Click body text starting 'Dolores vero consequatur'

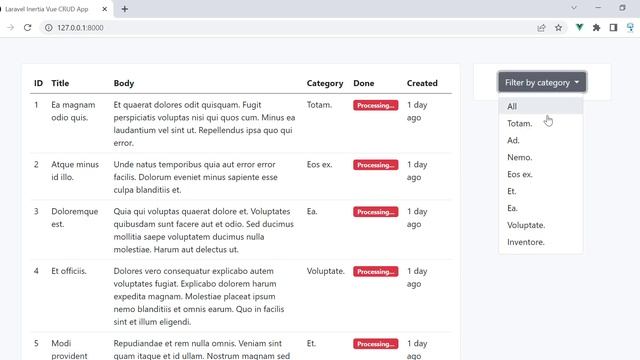[x=199, y=296]
